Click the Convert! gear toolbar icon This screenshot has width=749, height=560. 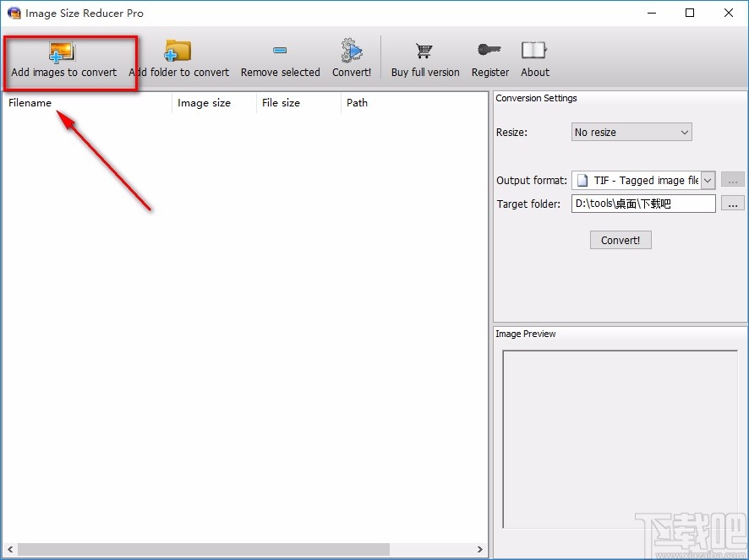(352, 50)
